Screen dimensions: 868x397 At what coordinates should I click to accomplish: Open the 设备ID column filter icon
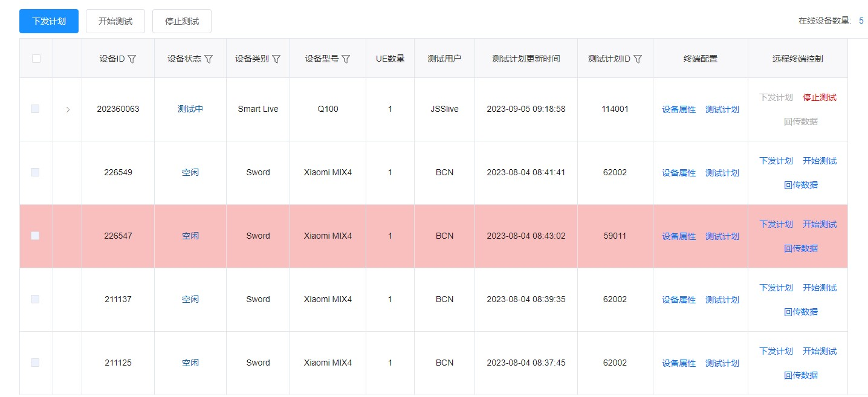click(x=132, y=59)
